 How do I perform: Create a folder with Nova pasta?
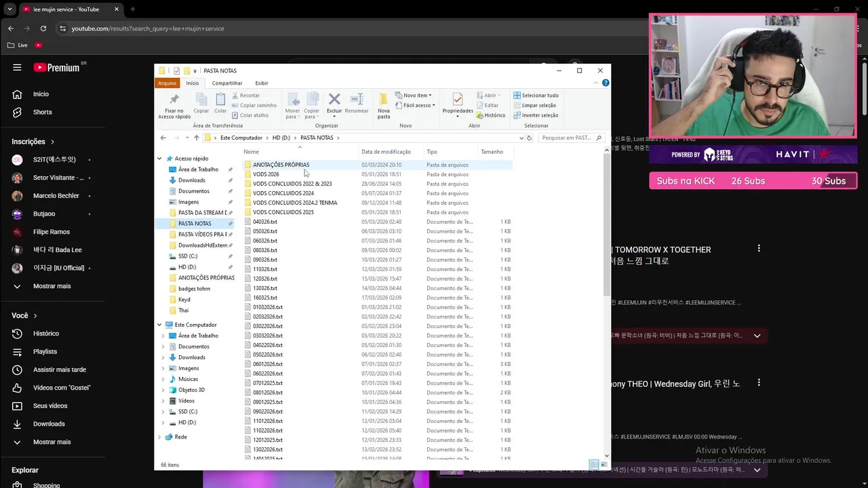pos(384,105)
